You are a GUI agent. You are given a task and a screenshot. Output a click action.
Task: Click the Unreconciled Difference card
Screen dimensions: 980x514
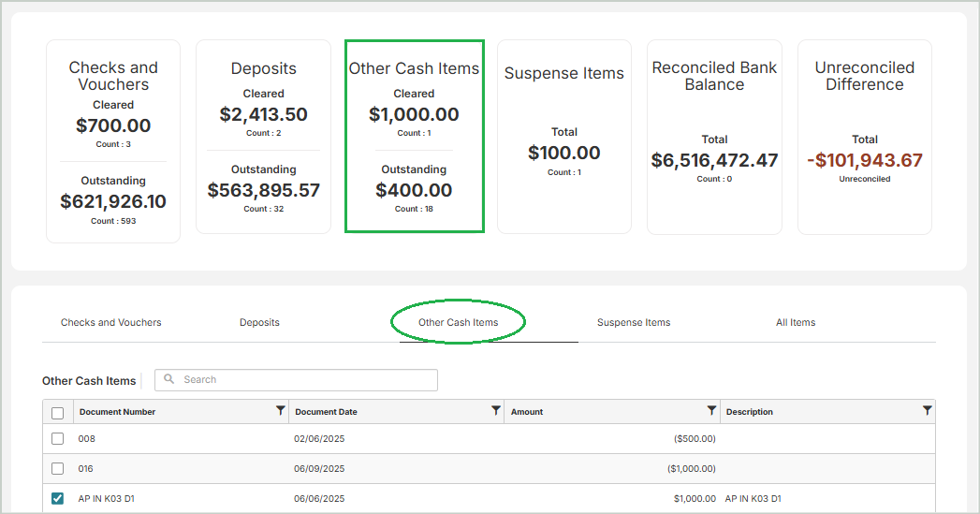pos(864,137)
